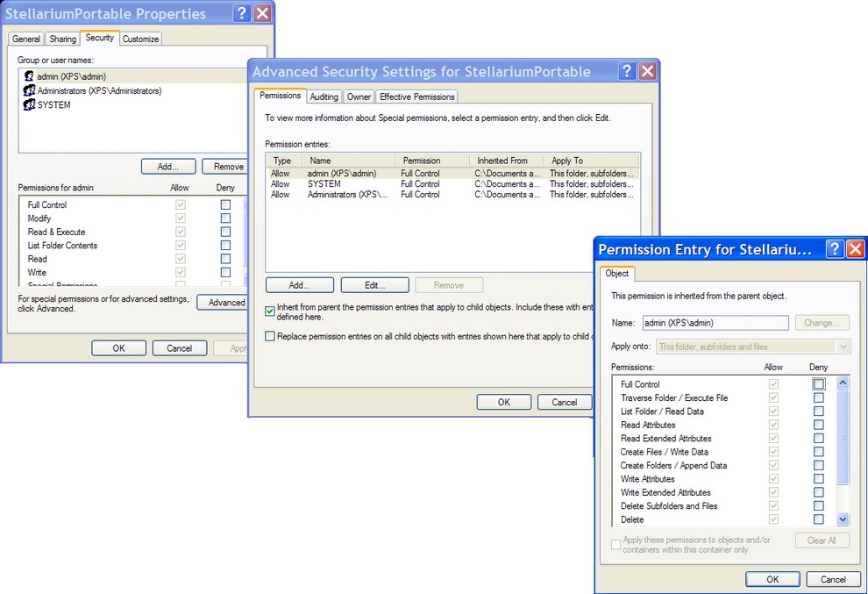Check Deny for Create Folders / Append Data

[x=818, y=465]
